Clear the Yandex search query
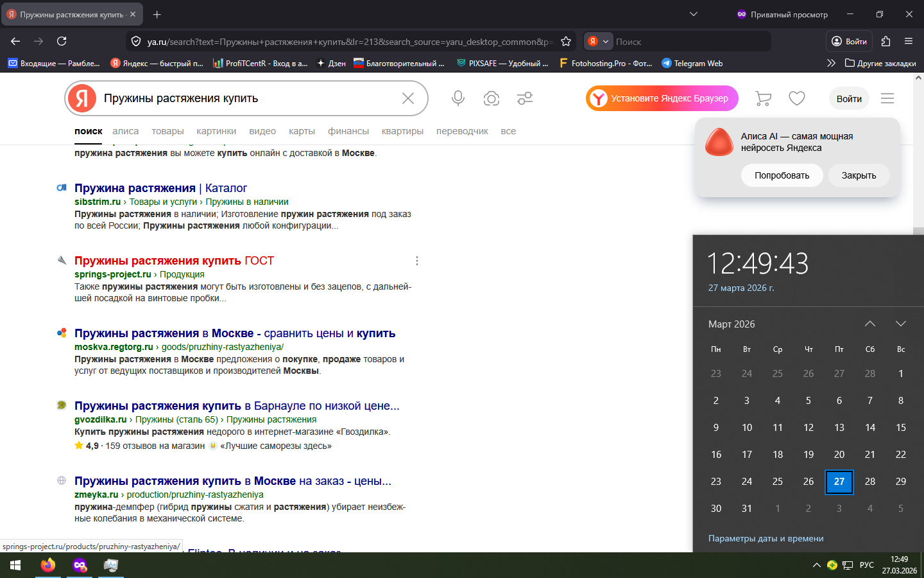The height and width of the screenshot is (578, 924). click(x=408, y=98)
